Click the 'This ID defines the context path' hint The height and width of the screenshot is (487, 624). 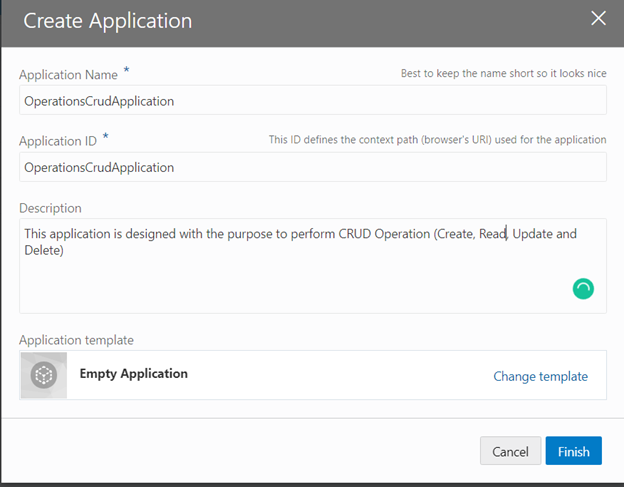point(437,140)
